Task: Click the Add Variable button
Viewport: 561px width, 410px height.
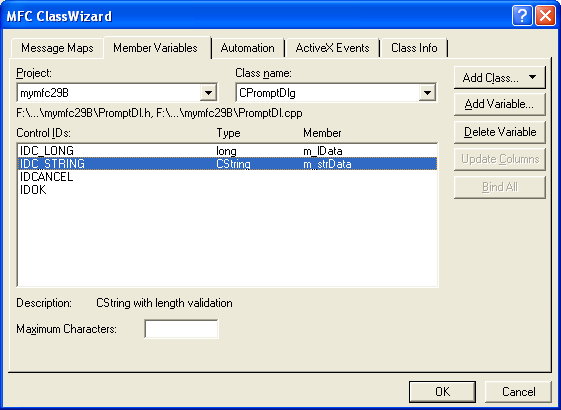Action: 499,104
